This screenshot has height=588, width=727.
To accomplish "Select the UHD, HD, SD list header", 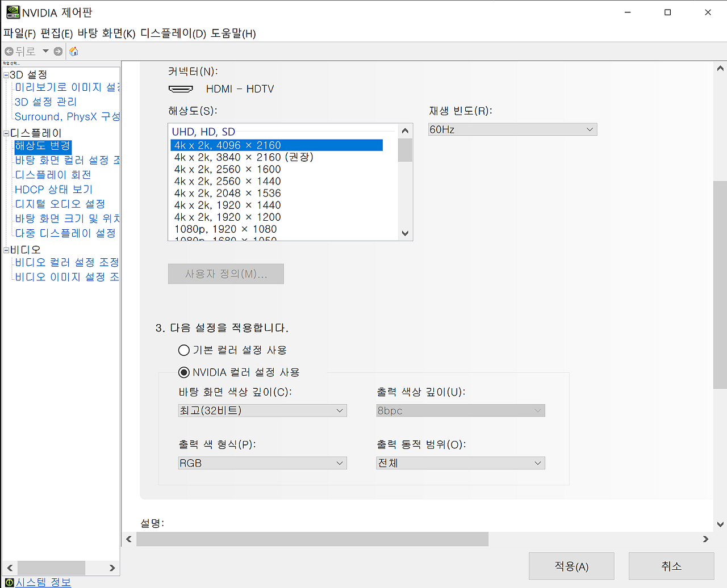I will tap(203, 132).
